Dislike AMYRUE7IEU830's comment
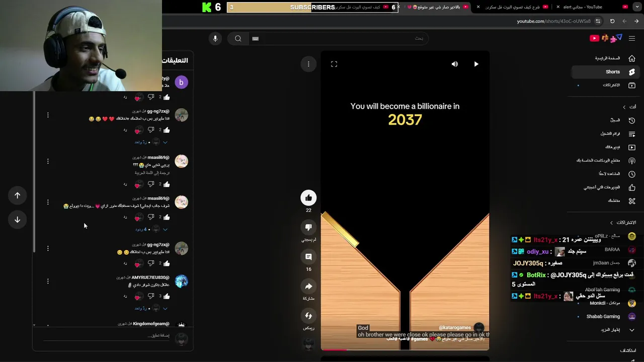This screenshot has height=362, width=644. [151, 296]
